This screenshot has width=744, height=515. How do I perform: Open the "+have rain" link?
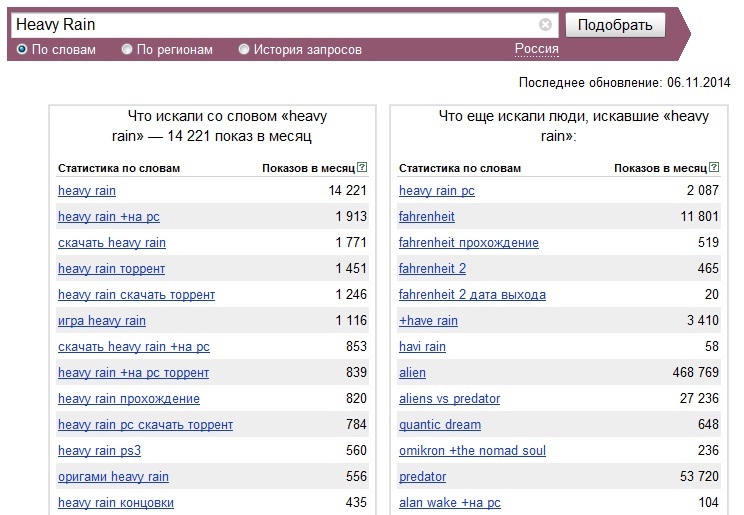coord(428,321)
